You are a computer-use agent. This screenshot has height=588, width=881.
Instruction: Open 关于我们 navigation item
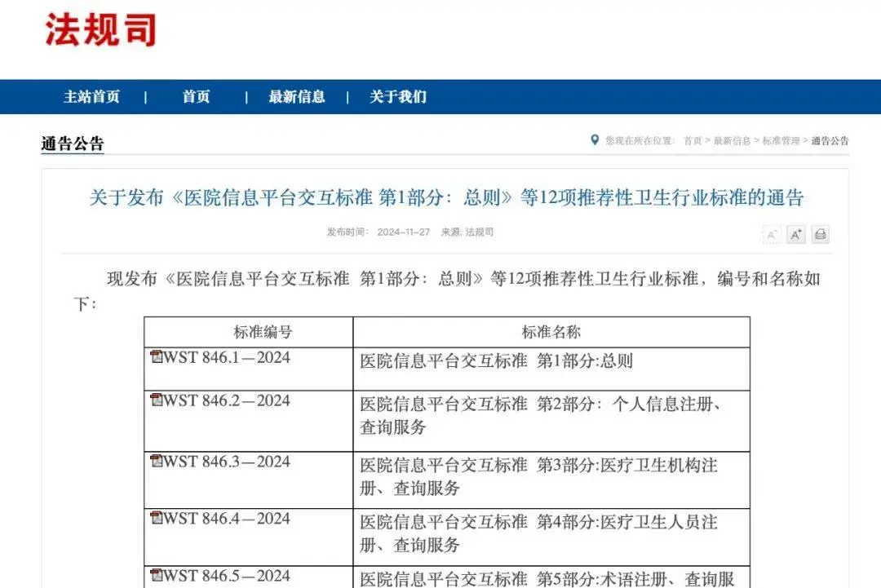point(398,96)
